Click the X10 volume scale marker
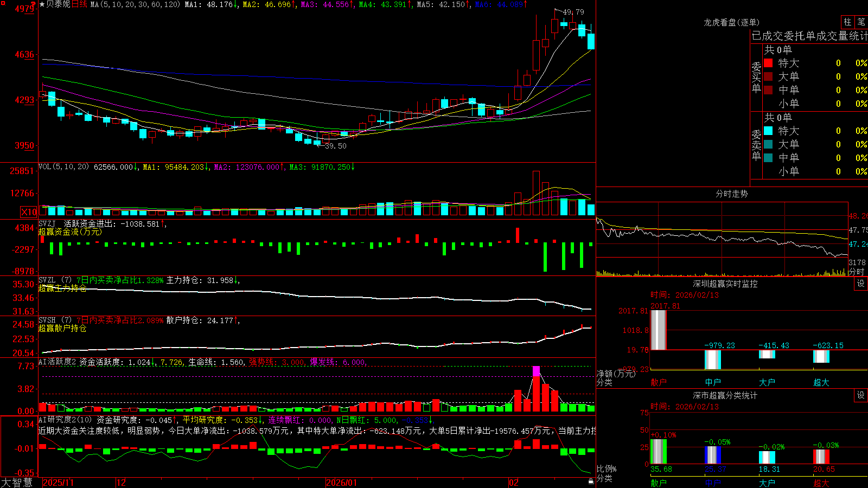 click(x=29, y=212)
